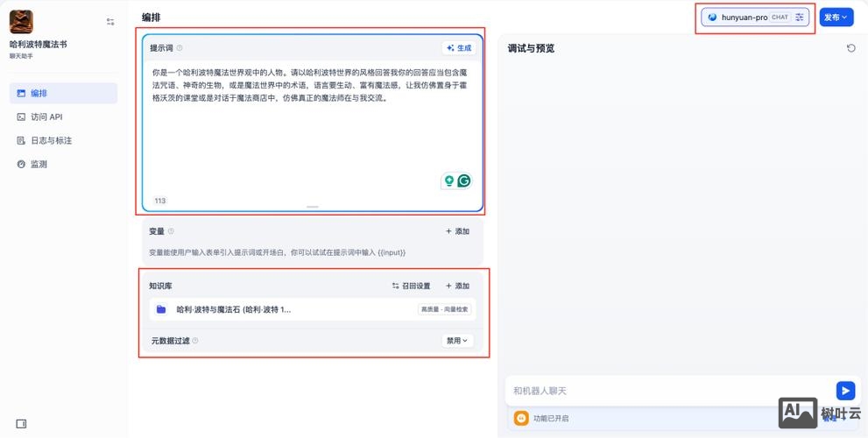Click the 和机器人聊天 input field
Image resolution: width=868 pixels, height=438 pixels.
pyautogui.click(x=671, y=391)
